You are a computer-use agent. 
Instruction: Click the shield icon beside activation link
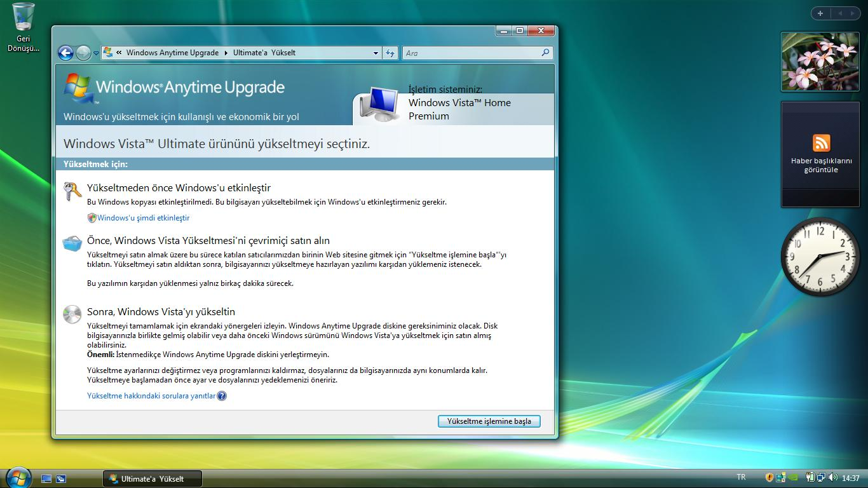pos(92,218)
